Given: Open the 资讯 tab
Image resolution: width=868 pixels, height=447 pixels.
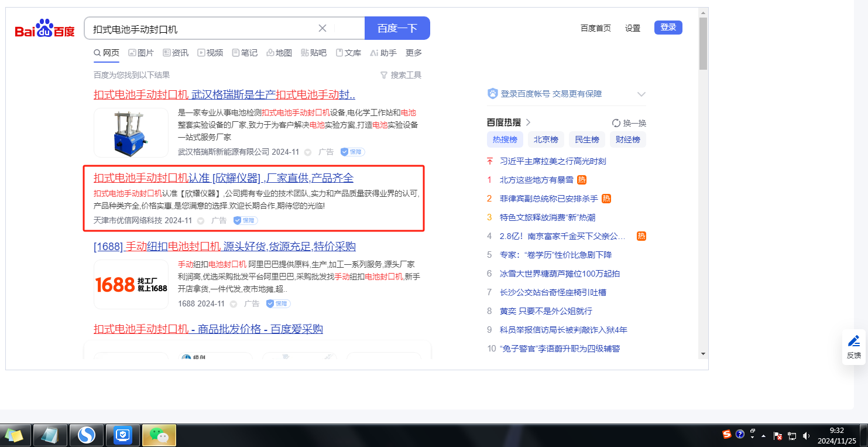Looking at the screenshot, I should 176,53.
